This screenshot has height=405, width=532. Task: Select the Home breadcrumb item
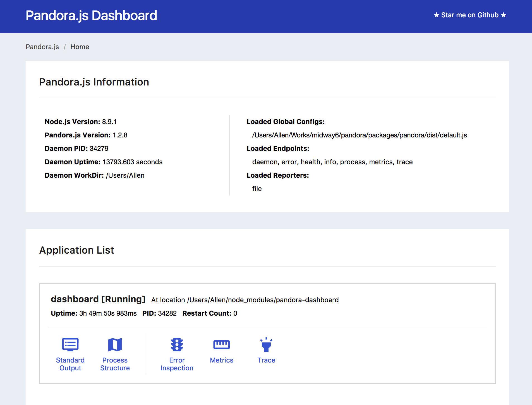tap(80, 47)
